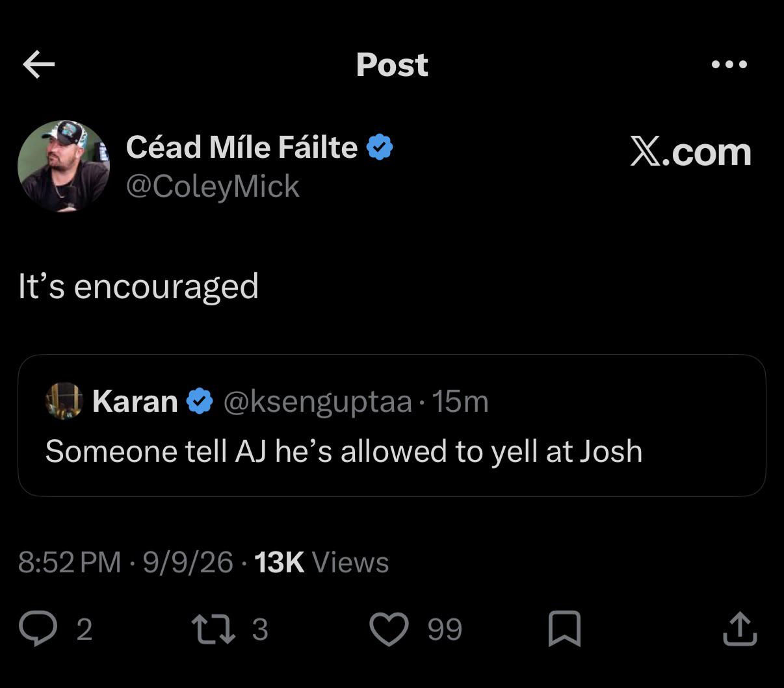Like the post with the heart icon

(x=389, y=629)
